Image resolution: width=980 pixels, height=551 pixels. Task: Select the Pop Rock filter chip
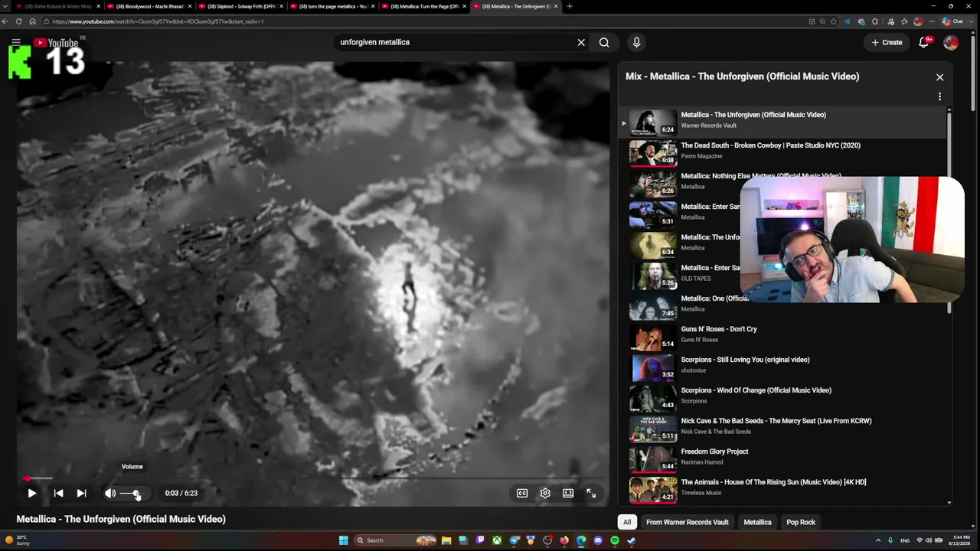tap(801, 522)
